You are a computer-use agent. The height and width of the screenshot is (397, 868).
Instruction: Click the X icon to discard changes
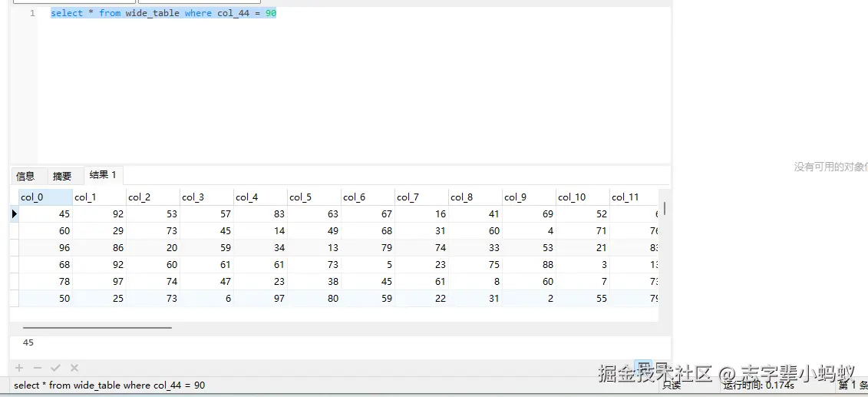(x=74, y=368)
